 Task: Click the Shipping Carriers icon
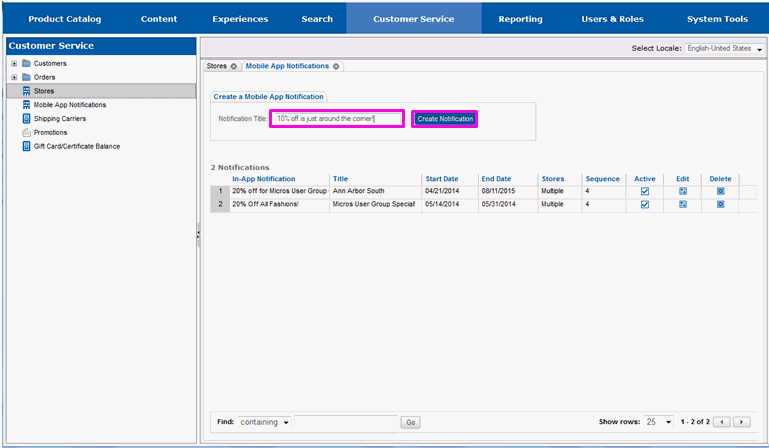[x=26, y=118]
